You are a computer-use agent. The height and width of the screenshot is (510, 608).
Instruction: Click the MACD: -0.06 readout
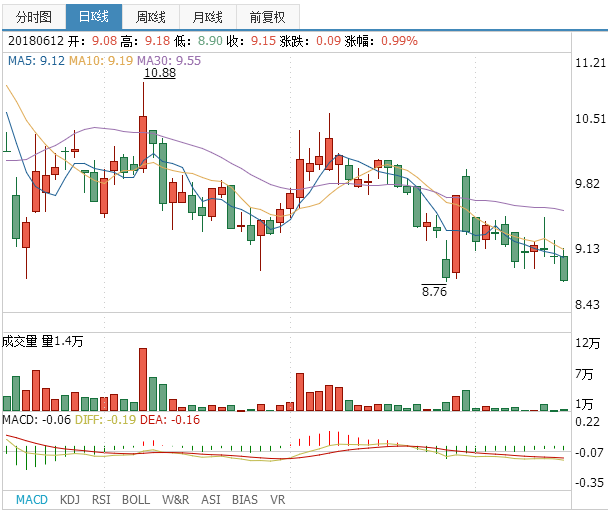(x=37, y=420)
